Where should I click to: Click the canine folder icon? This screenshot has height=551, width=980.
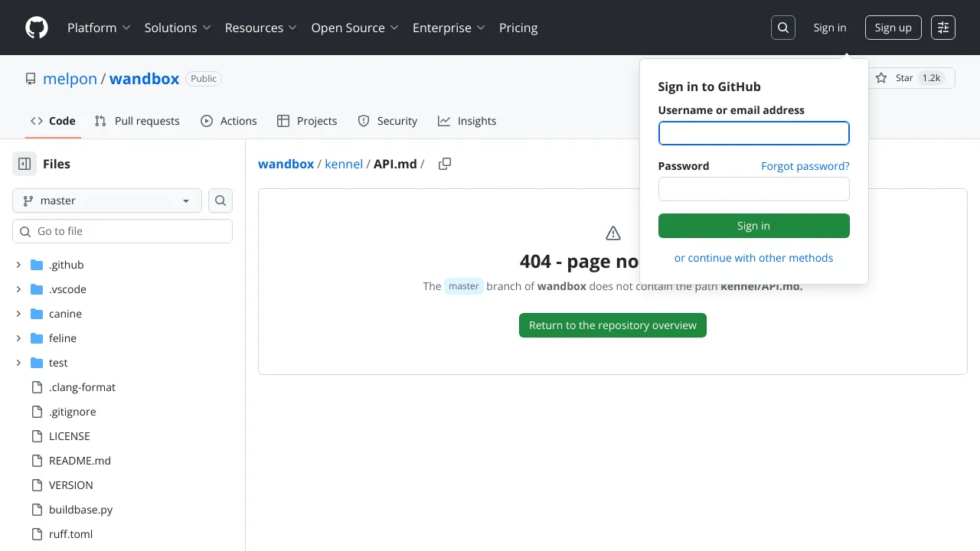[x=37, y=314]
